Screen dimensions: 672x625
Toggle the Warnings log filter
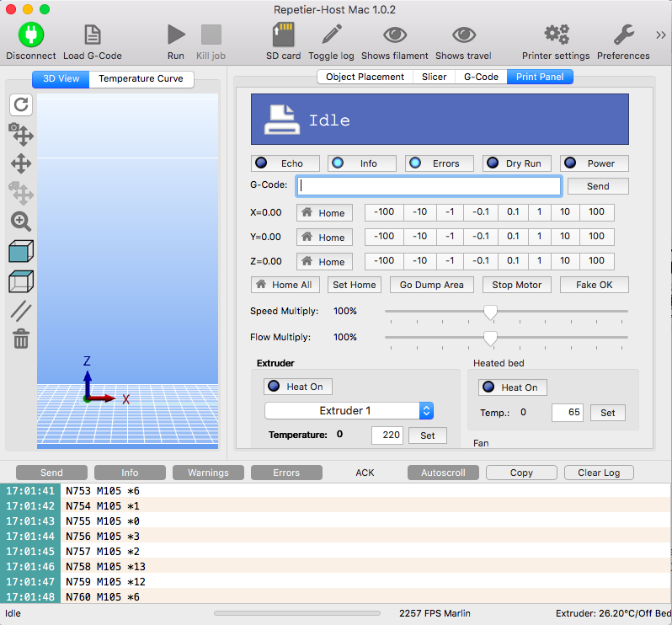(x=208, y=473)
